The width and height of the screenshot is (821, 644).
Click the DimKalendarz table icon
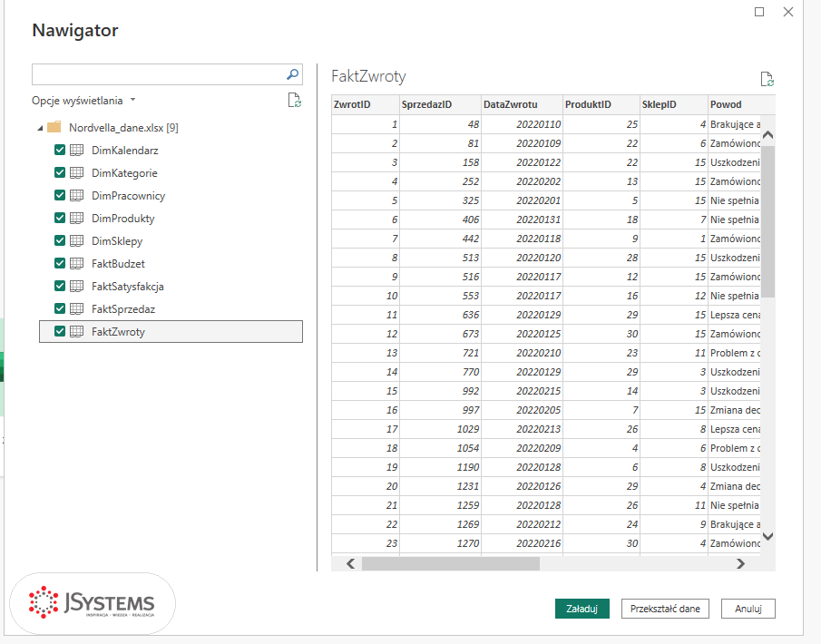[76, 151]
